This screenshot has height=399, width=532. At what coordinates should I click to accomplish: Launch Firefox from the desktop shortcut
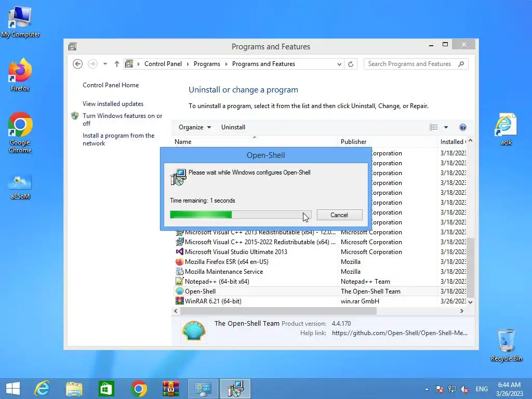click(20, 75)
